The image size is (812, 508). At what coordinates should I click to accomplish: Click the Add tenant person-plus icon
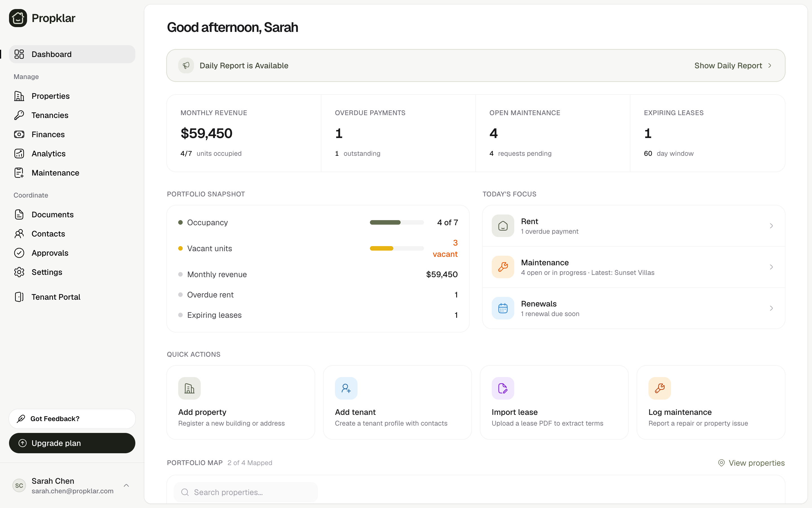coord(346,388)
